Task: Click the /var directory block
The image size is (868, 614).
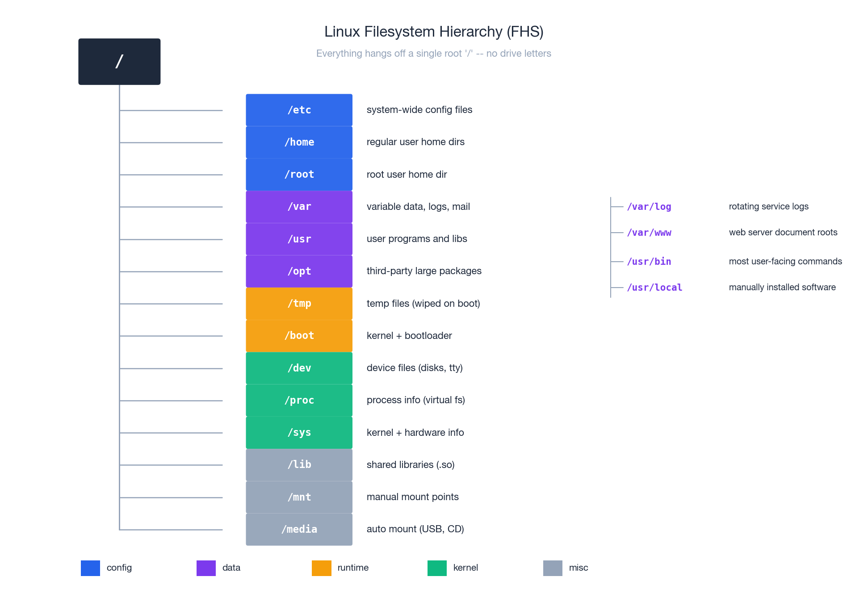Action: (299, 207)
